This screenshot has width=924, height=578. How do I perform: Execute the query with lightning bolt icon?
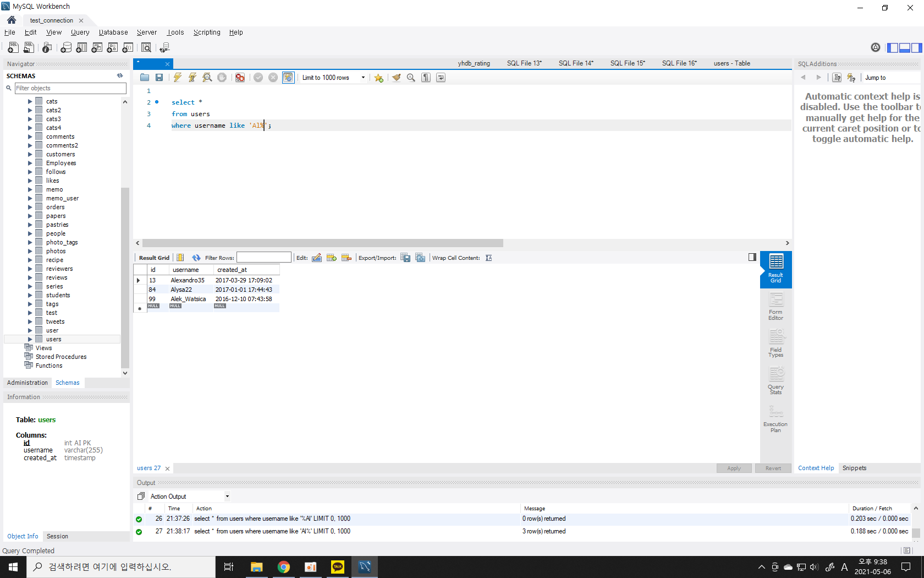(177, 78)
